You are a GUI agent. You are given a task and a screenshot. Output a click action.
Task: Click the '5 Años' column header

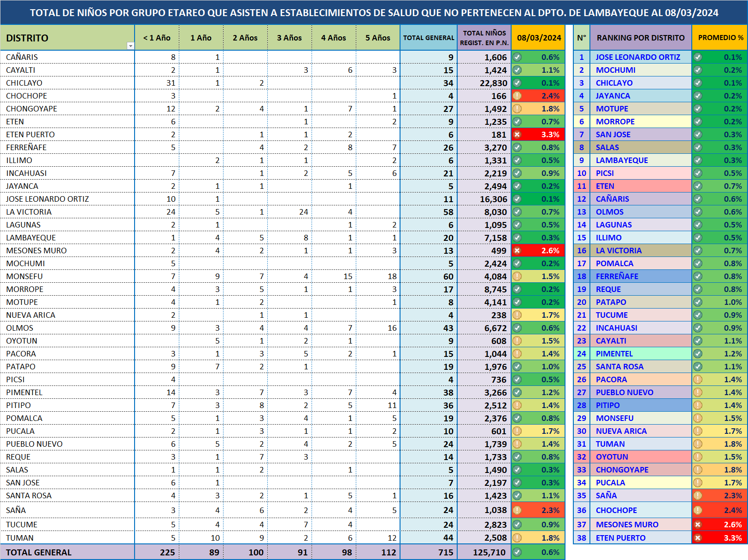(377, 38)
